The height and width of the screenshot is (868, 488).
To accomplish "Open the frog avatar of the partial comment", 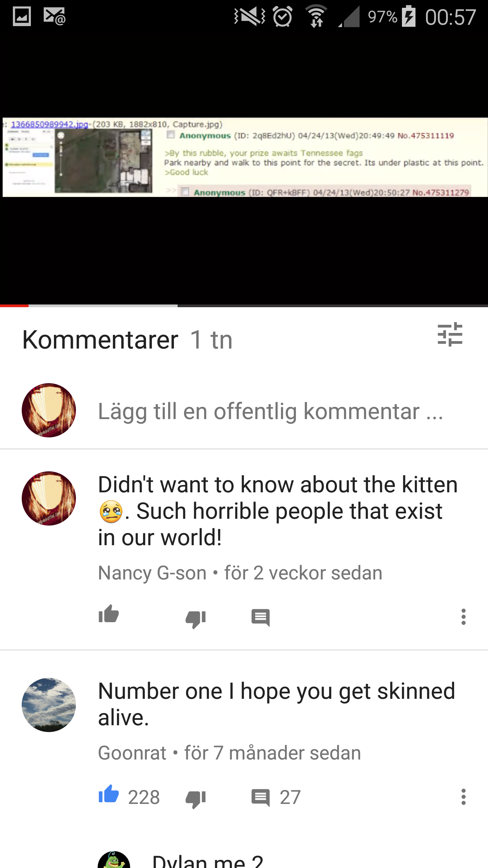I will pyautogui.click(x=114, y=860).
